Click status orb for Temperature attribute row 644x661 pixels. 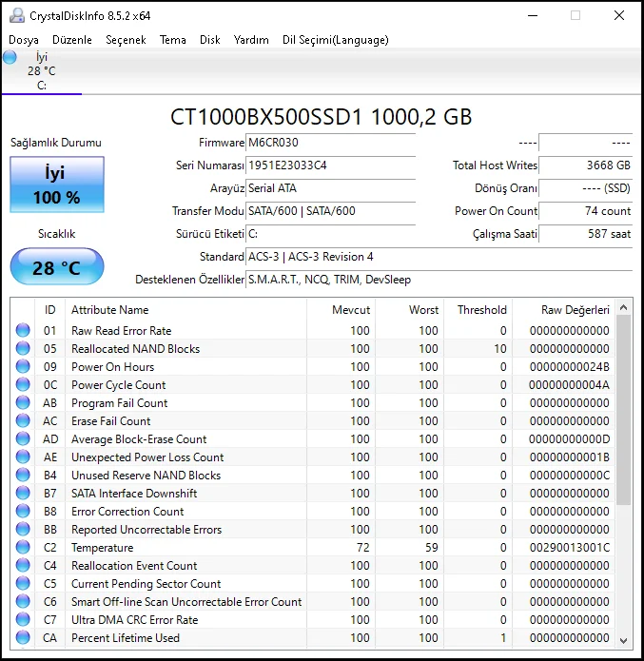23,548
